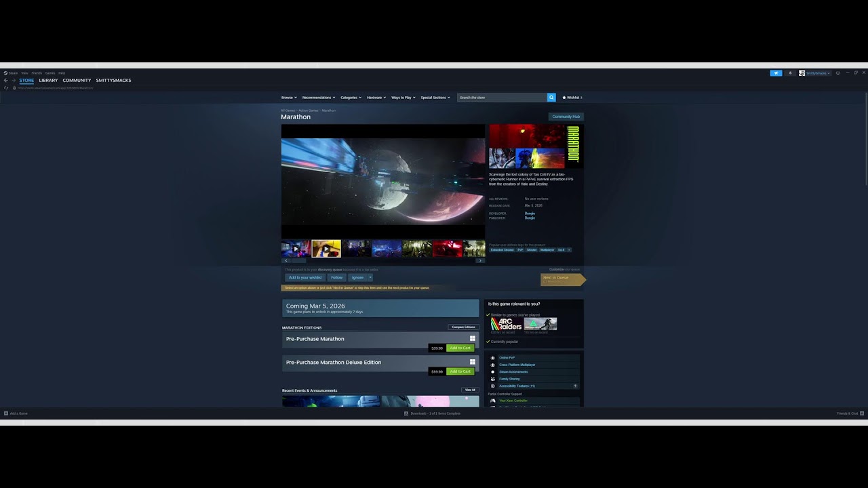Click Compare Editions
868x488 pixels.
pyautogui.click(x=463, y=327)
